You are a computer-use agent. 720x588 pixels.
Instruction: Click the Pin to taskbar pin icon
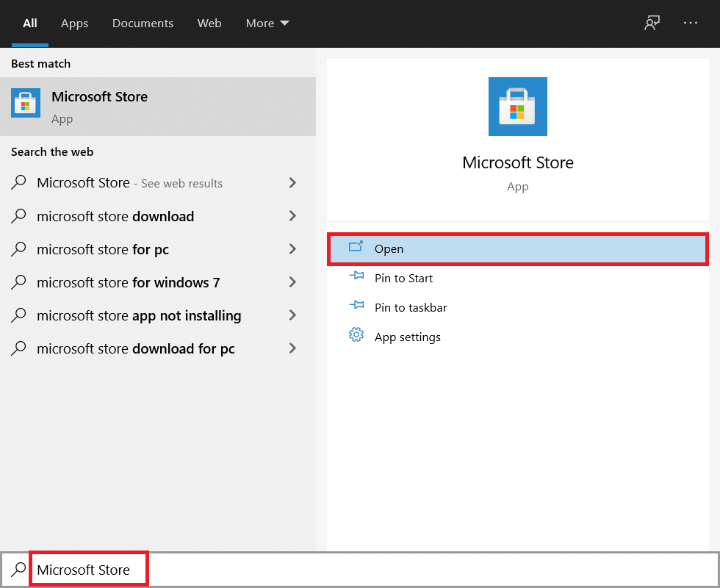(x=356, y=306)
